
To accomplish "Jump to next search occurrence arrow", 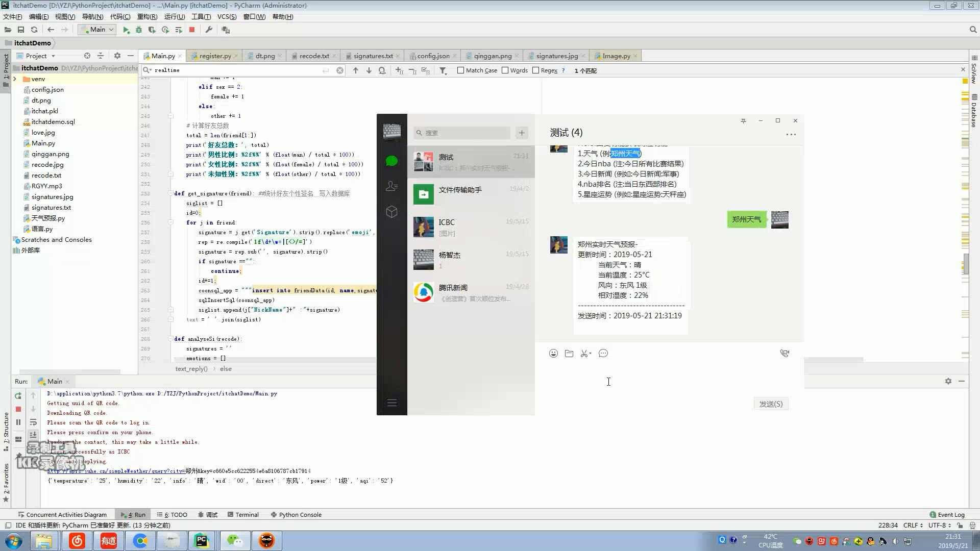I will (x=369, y=70).
